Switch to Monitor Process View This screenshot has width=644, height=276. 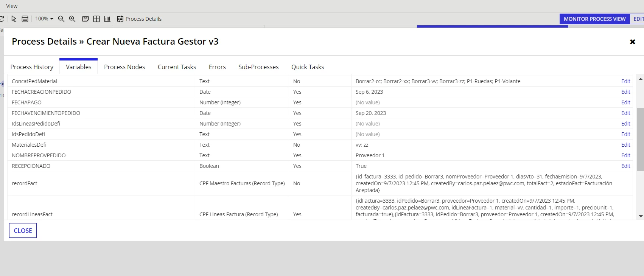594,19
